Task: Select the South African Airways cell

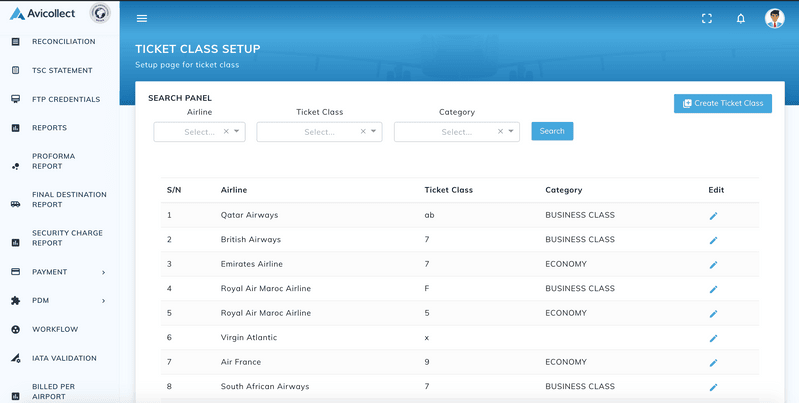Action: 265,386
